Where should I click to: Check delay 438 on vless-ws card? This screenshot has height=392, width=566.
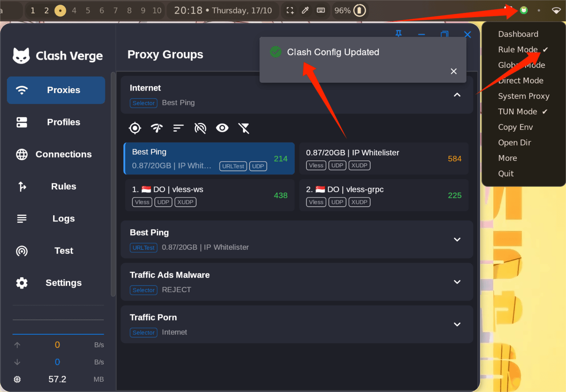[x=280, y=195]
